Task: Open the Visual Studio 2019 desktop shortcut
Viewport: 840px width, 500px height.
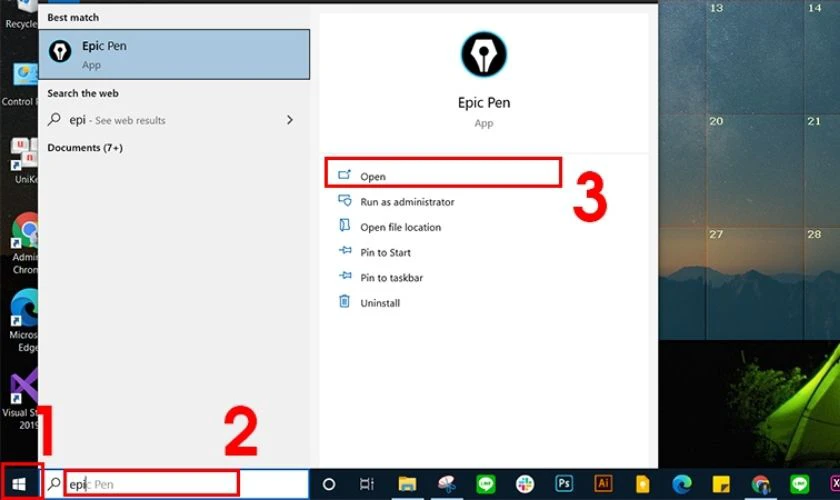Action: [x=20, y=399]
